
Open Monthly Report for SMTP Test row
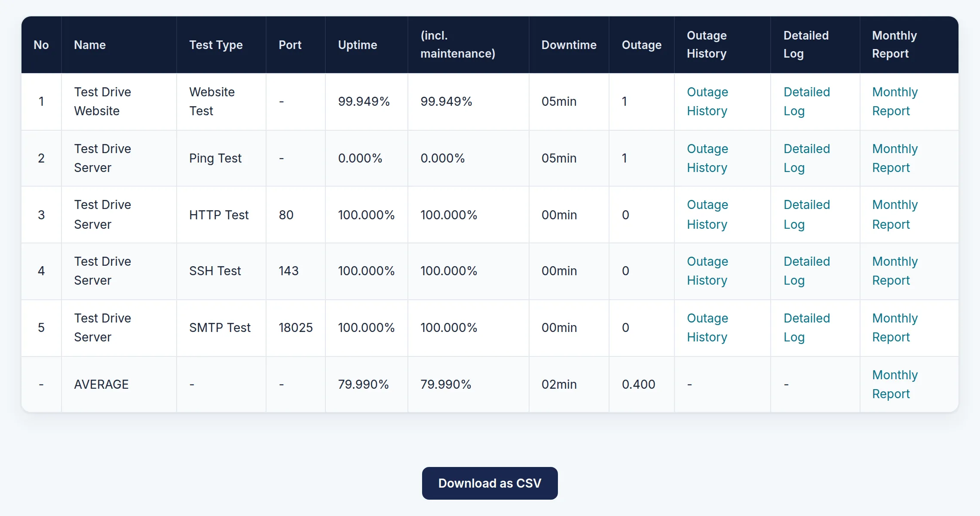(895, 328)
